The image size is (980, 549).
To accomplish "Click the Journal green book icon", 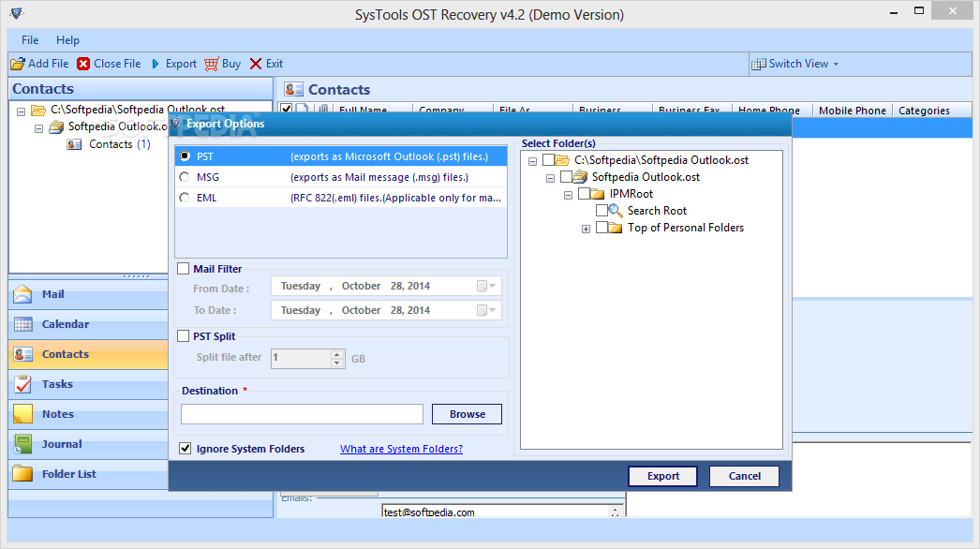I will 23,444.
